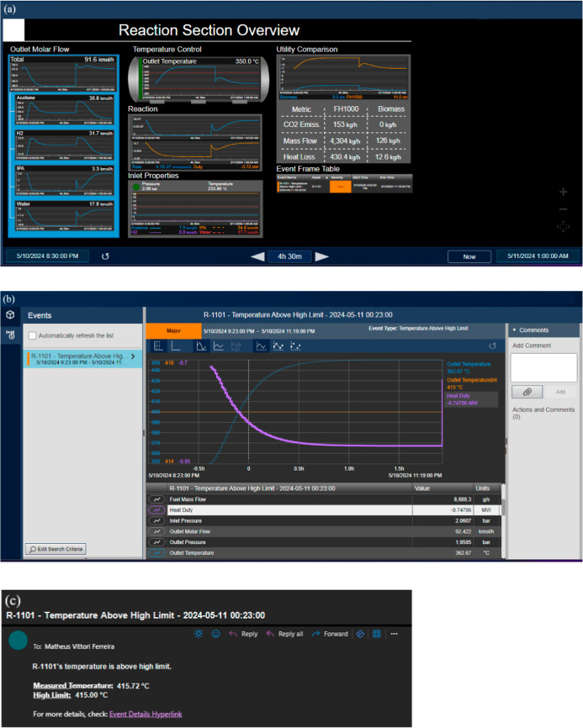Step forward one time period arrow
The width and height of the screenshot is (583, 728).
tap(322, 256)
